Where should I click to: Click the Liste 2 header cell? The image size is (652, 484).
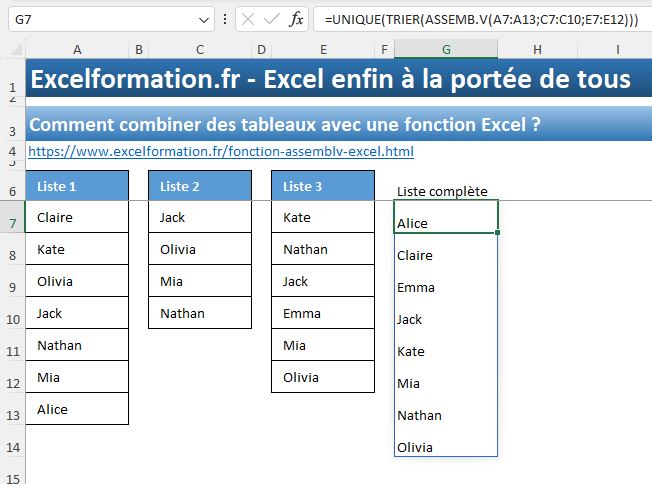(x=200, y=186)
